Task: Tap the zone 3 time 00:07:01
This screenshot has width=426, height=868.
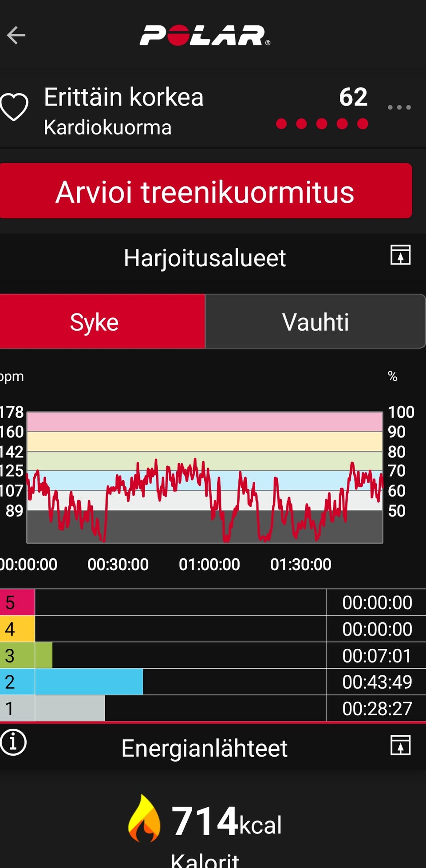Action: (377, 656)
